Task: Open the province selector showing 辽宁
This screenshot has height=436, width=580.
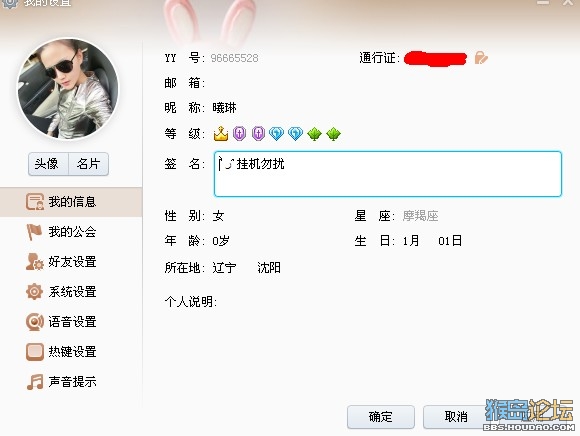Action: tap(224, 267)
